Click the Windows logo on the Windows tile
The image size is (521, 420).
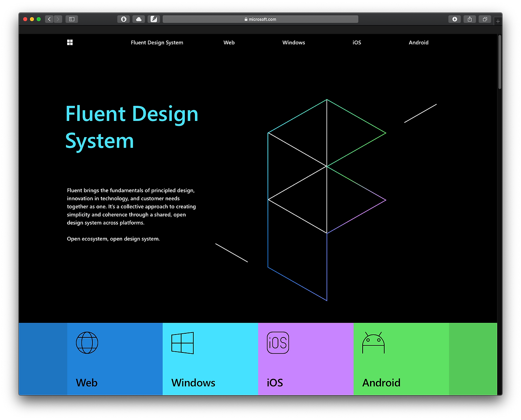click(182, 343)
